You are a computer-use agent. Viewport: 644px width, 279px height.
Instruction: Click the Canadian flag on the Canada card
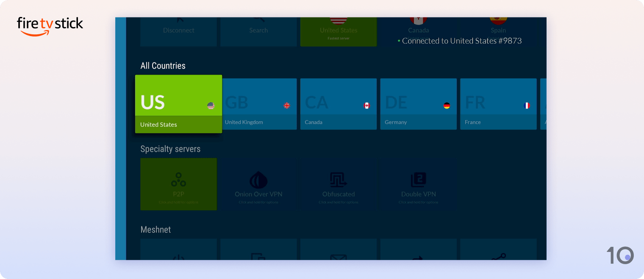coord(367,106)
